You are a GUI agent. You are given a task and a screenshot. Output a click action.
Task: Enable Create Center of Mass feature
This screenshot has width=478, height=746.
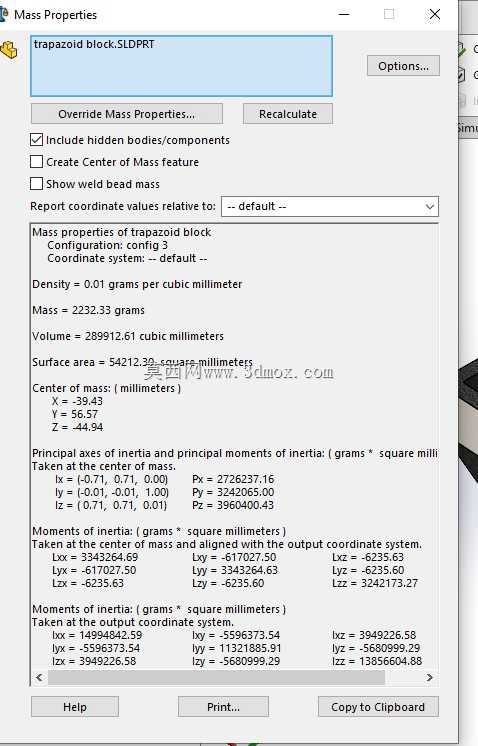pos(37,162)
